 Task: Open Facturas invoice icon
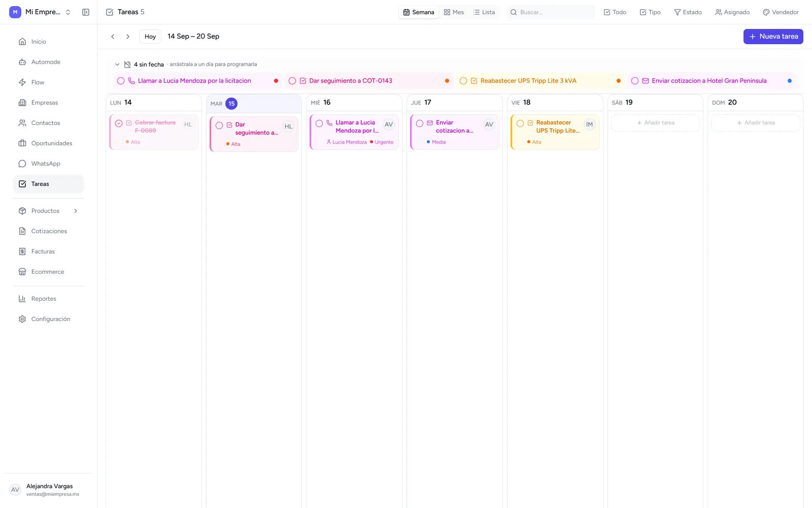22,251
